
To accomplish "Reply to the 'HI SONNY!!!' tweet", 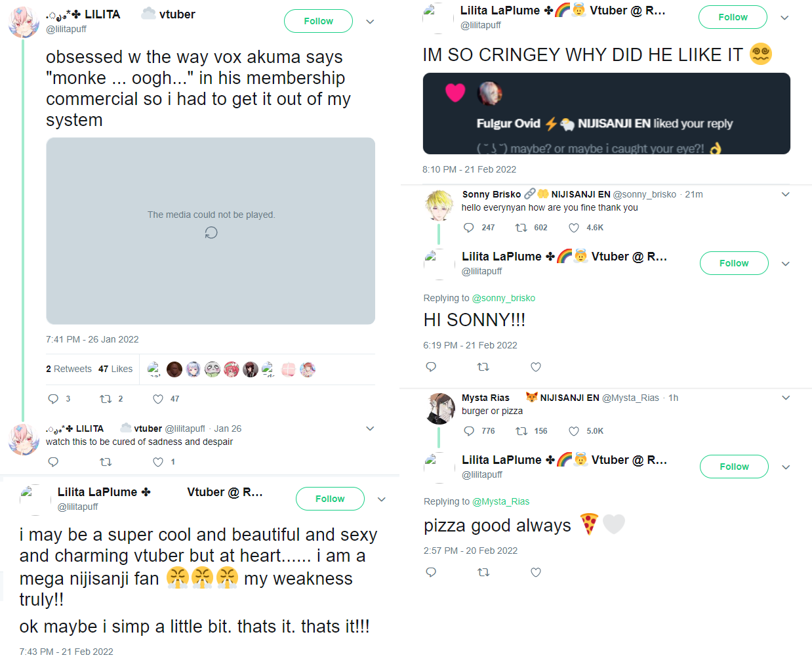I will pyautogui.click(x=431, y=367).
